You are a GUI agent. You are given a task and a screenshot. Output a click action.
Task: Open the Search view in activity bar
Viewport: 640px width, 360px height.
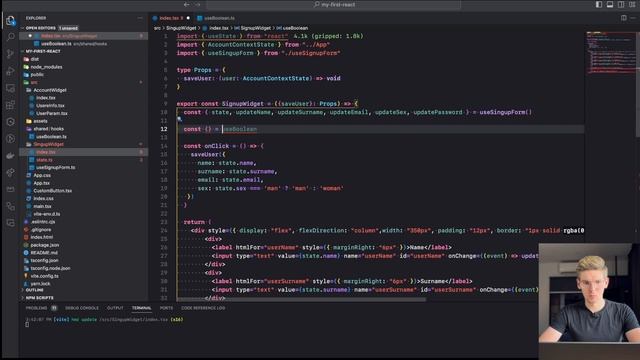coord(11,37)
